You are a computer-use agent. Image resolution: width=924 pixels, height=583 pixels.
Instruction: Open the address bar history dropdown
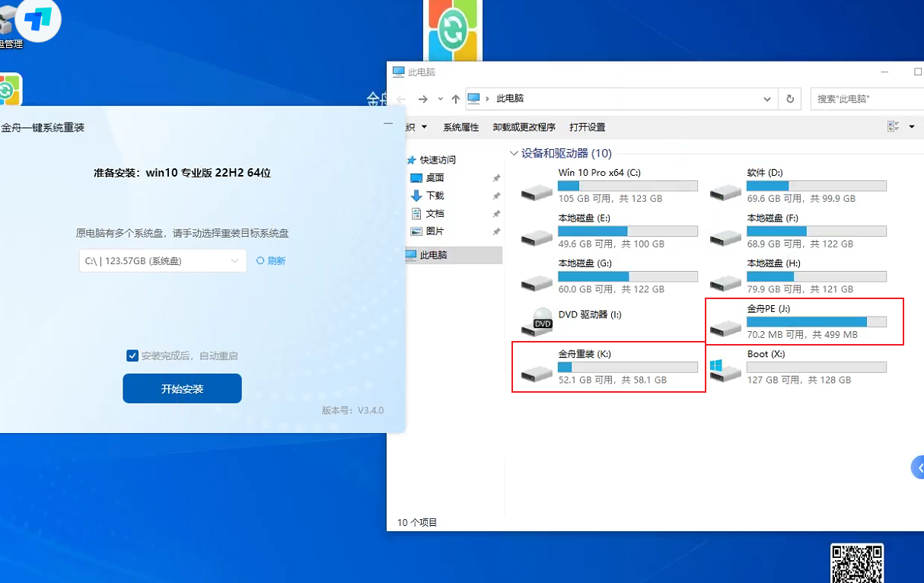pyautogui.click(x=767, y=99)
